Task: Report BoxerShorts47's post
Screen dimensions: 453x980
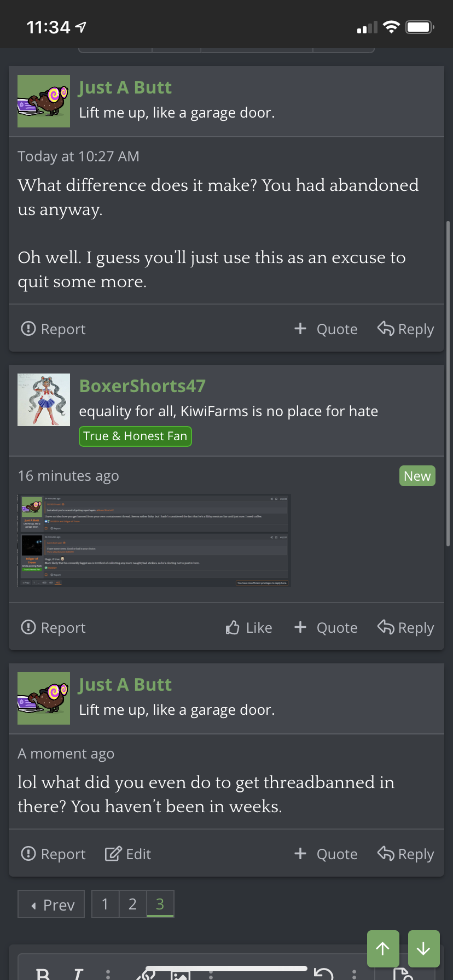Action: coord(53,627)
